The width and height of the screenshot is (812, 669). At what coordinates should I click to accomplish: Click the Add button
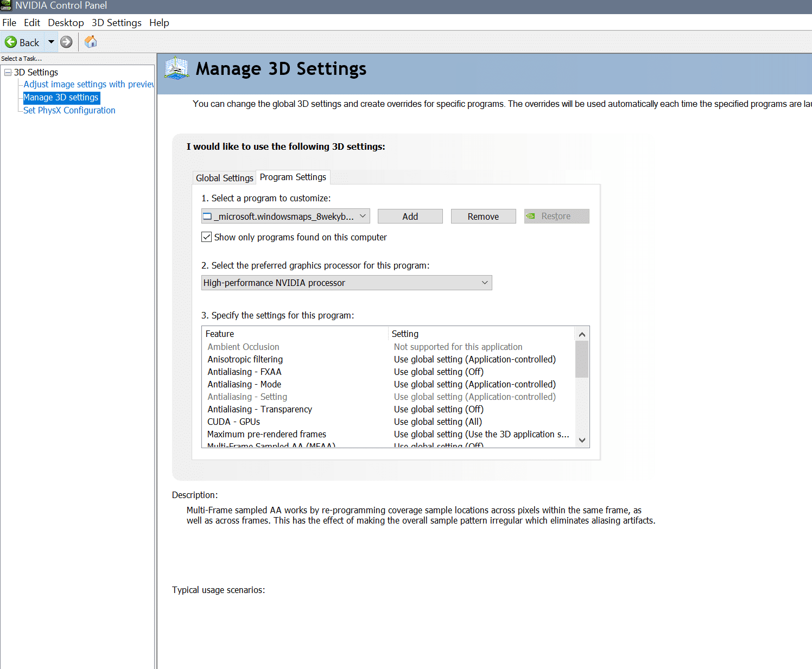pyautogui.click(x=410, y=216)
